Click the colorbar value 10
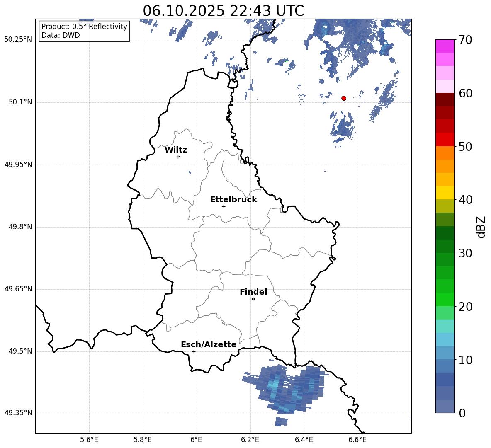The width and height of the screenshot is (491, 448). (x=465, y=360)
